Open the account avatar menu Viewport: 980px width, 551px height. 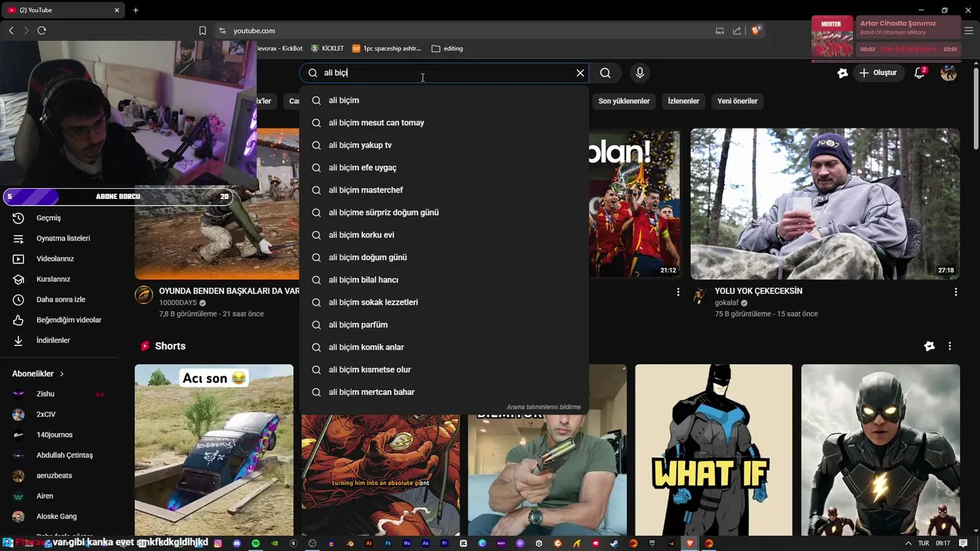click(949, 73)
